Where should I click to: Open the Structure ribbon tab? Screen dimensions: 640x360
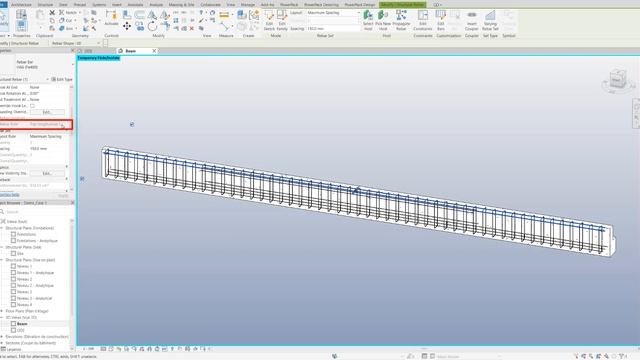tap(45, 4)
